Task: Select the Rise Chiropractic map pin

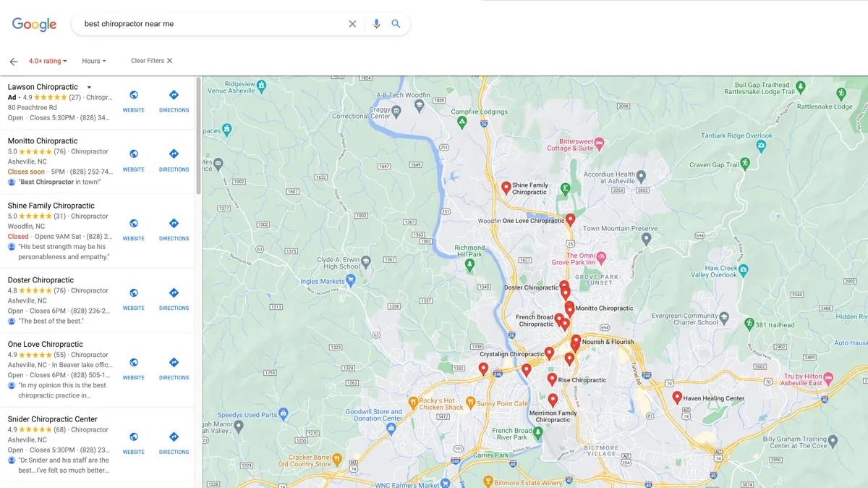Action: pos(552,379)
